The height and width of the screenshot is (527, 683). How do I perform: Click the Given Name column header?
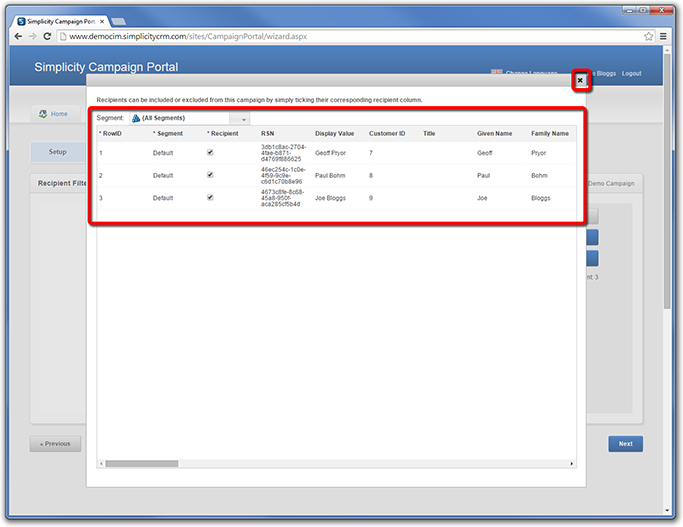[494, 134]
